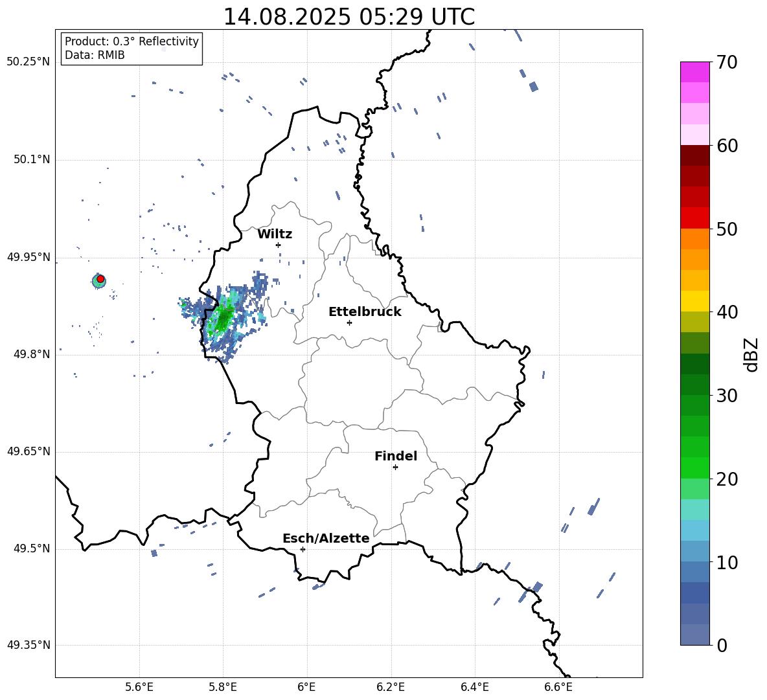Click the 6.6°E longitude label

[x=558, y=687]
